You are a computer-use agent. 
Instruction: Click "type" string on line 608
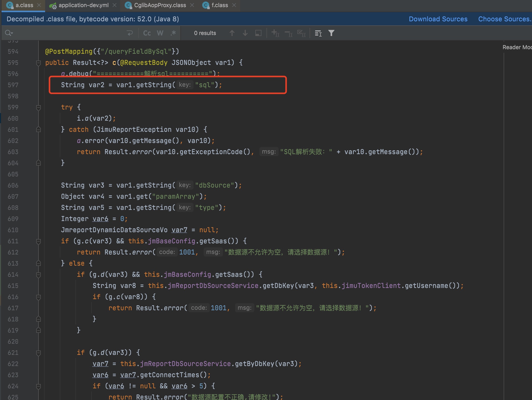pyautogui.click(x=207, y=208)
